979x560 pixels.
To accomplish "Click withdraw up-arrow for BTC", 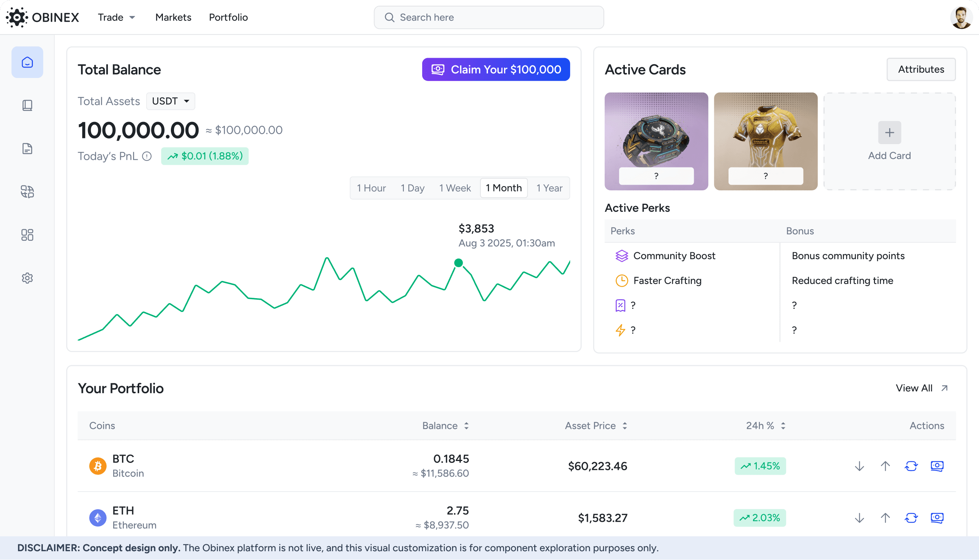I will [885, 466].
